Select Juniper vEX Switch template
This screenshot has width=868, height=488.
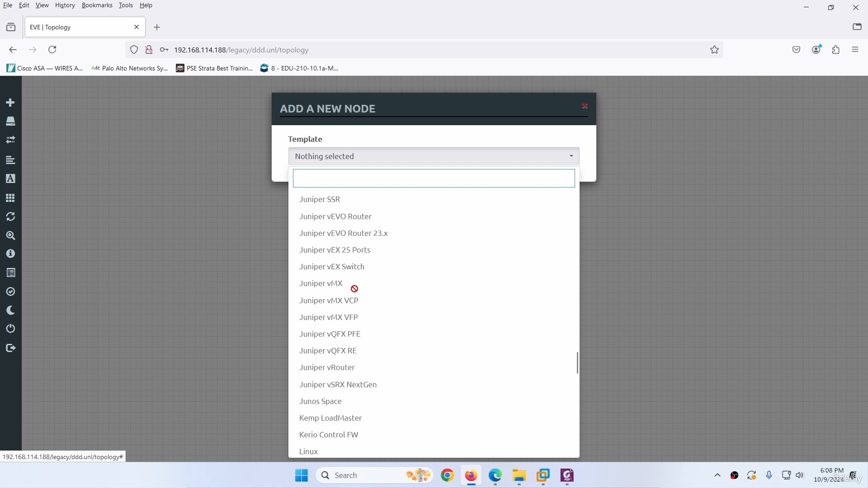434,267
